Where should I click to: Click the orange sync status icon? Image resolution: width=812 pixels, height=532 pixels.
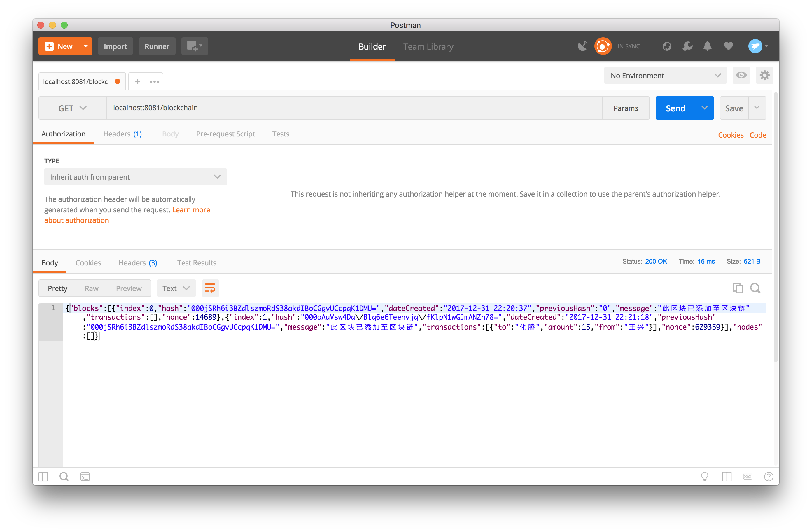click(x=603, y=46)
